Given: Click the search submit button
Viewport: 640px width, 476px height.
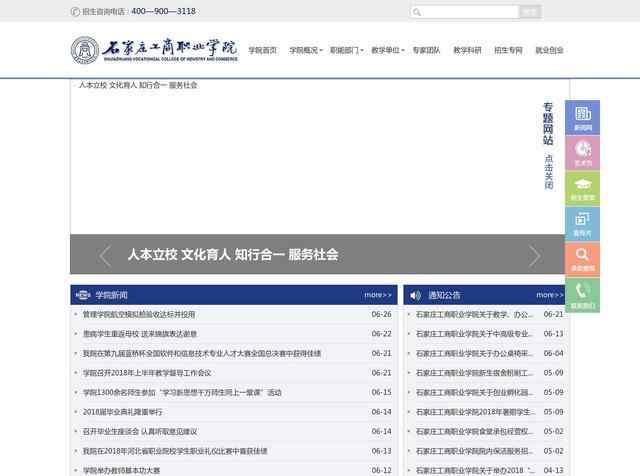Looking at the screenshot, I should [x=530, y=12].
